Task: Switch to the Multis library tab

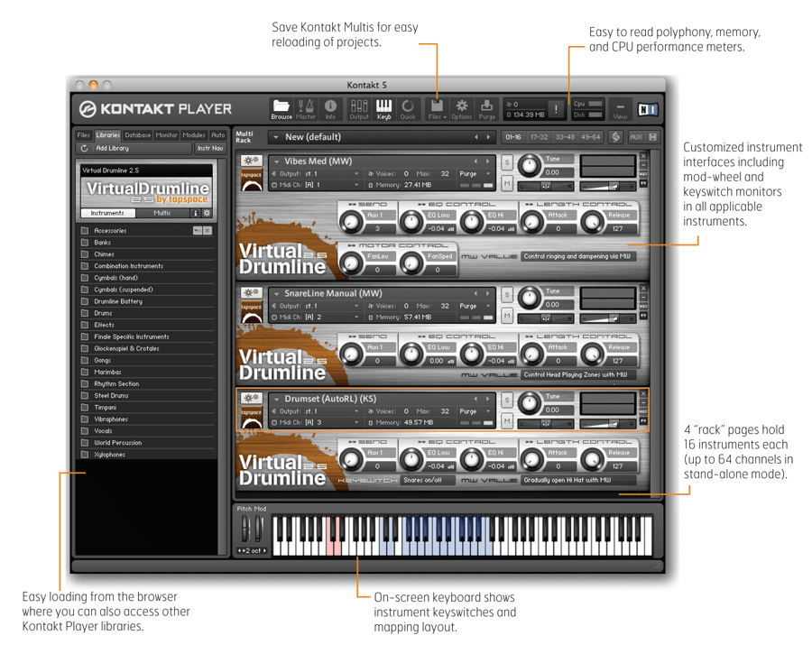Action: click(x=162, y=214)
